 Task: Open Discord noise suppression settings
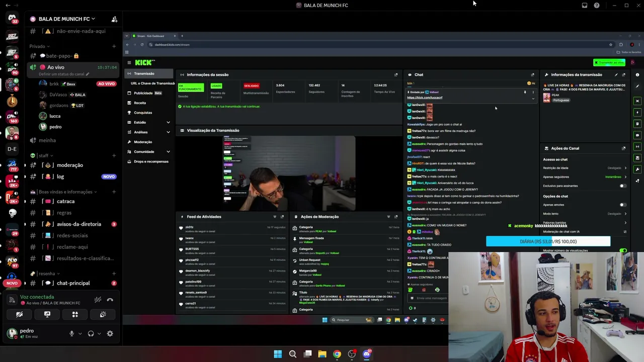(98, 300)
